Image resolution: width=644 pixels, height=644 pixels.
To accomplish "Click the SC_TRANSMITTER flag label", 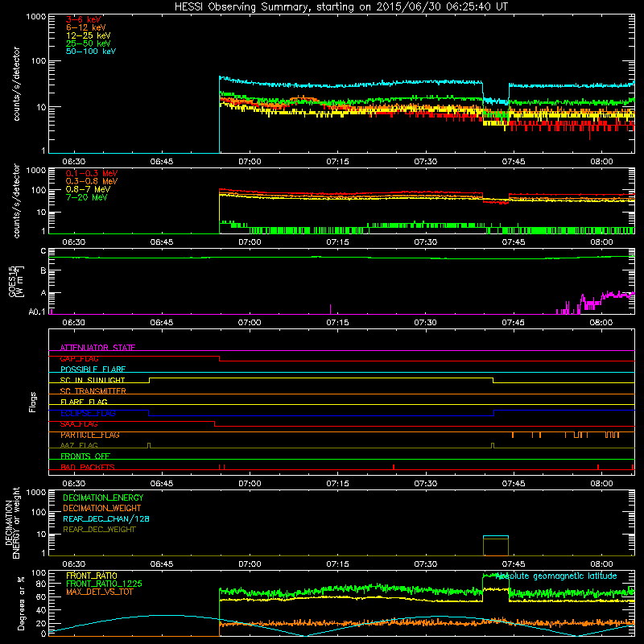I will (x=93, y=391).
